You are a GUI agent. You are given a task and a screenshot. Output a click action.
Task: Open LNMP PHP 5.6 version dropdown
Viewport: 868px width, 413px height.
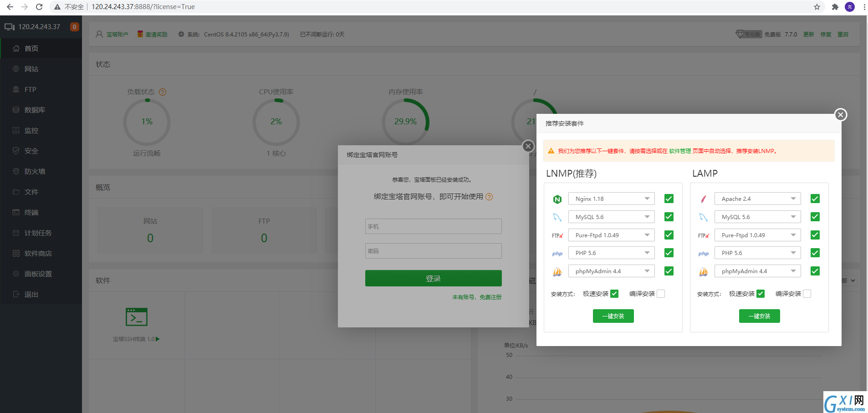tap(612, 253)
